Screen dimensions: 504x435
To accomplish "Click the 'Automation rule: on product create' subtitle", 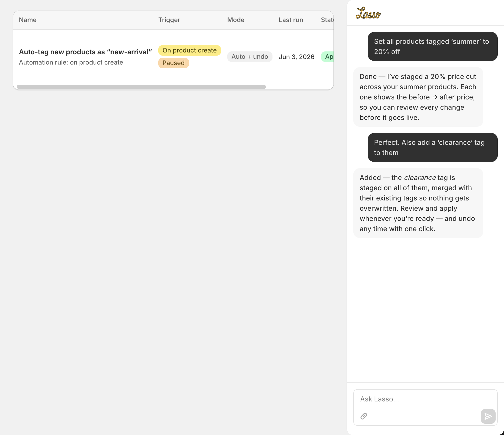I will [71, 62].
